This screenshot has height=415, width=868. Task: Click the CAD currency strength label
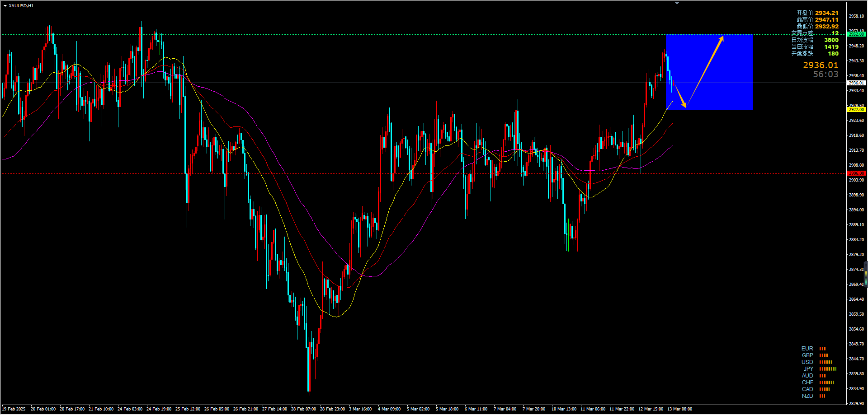807,389
